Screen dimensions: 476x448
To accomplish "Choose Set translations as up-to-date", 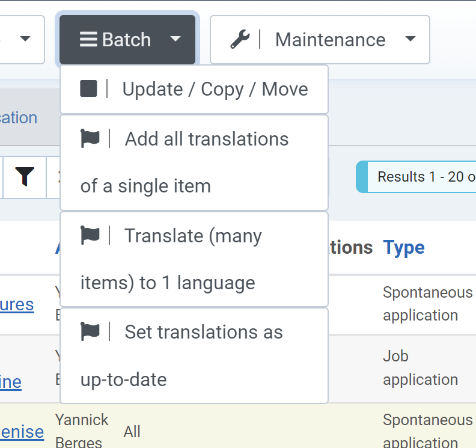I will coord(194,355).
